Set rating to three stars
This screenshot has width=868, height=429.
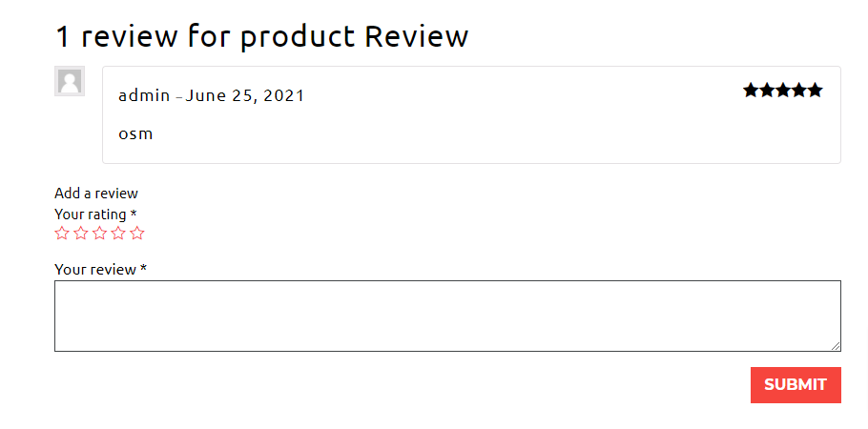pos(99,233)
